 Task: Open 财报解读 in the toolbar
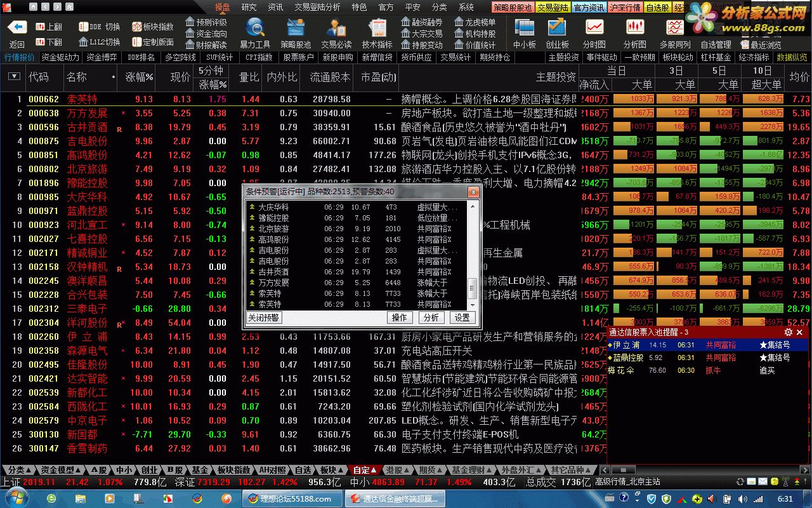click(206, 45)
